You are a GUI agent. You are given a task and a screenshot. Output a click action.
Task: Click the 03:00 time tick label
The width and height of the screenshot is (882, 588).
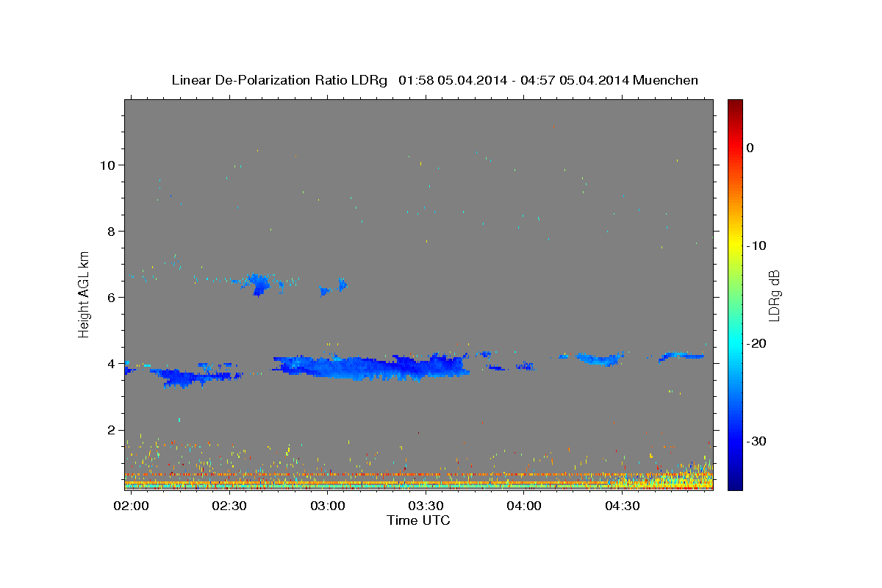328,506
